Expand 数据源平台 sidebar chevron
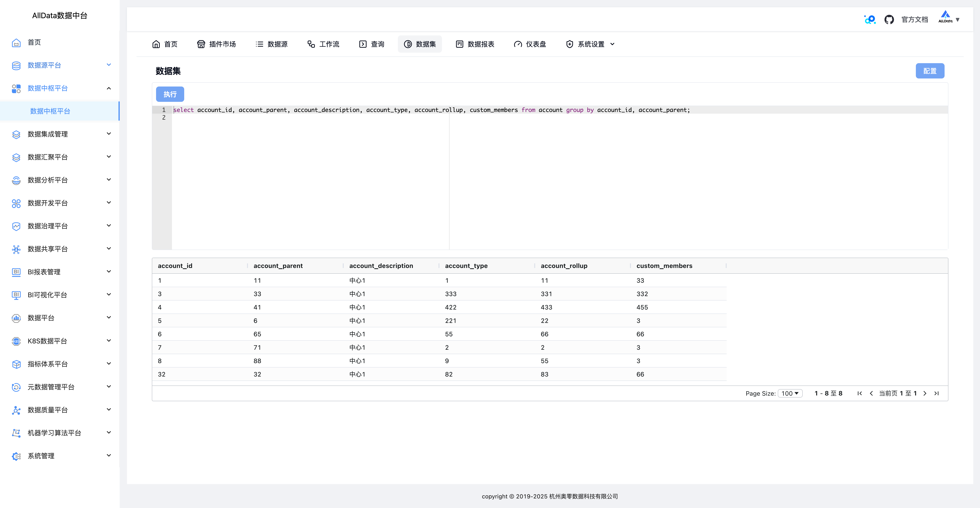This screenshot has height=508, width=980. [x=109, y=65]
